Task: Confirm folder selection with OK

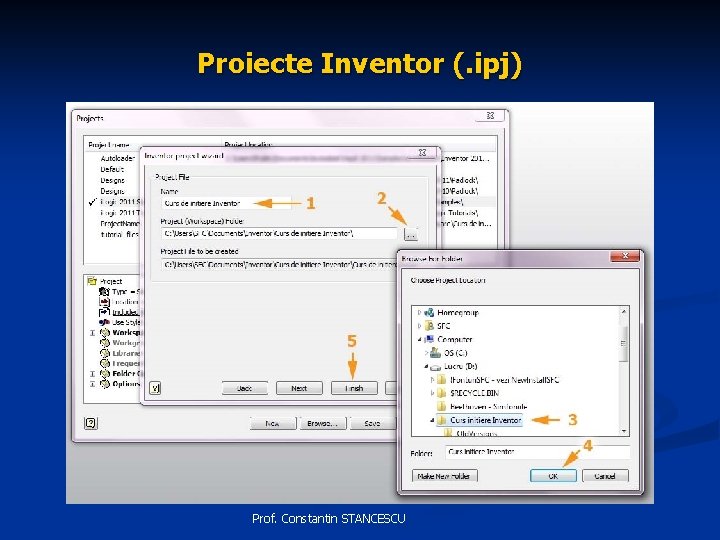Action: point(553,476)
